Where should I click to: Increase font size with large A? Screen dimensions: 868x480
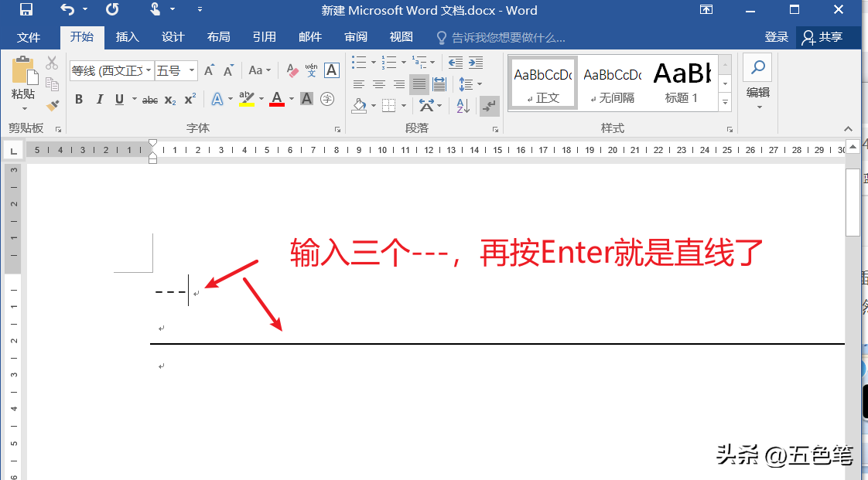[209, 70]
